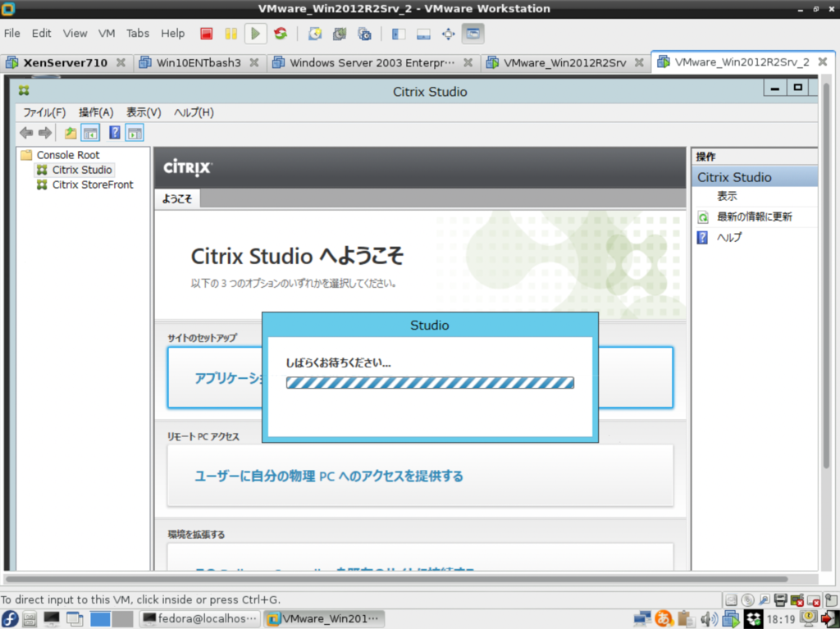Click the hard disk device status icon
The width and height of the screenshot is (840, 629).
[731, 600]
